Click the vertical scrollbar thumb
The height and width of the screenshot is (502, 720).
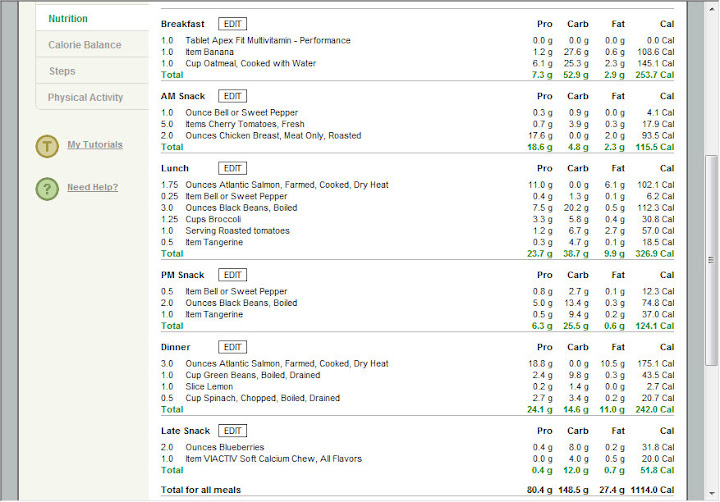pyautogui.click(x=711, y=260)
